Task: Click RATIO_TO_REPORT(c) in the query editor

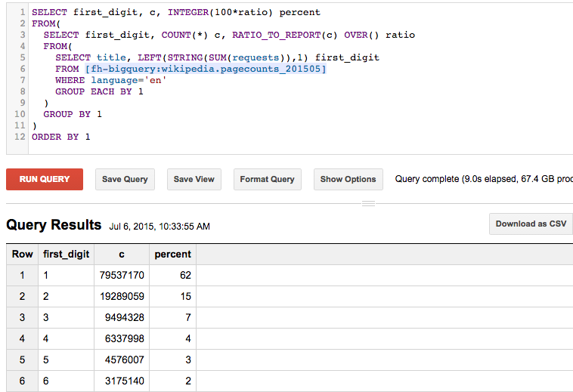Action: 285,35
